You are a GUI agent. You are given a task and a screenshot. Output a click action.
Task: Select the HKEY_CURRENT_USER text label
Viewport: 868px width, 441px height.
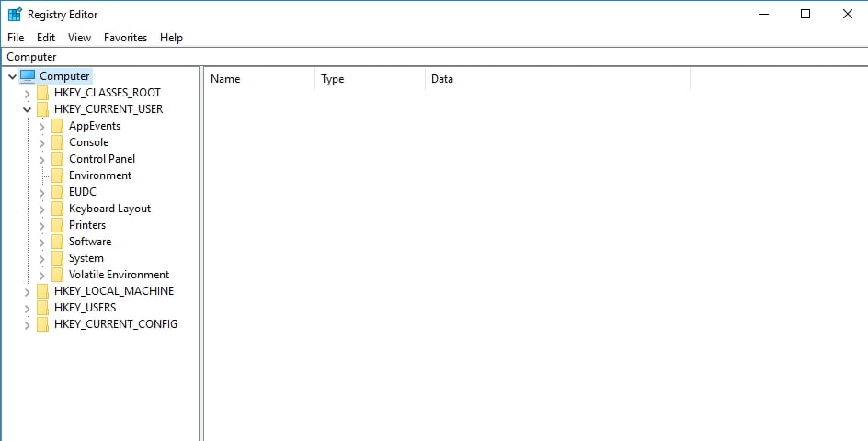108,109
